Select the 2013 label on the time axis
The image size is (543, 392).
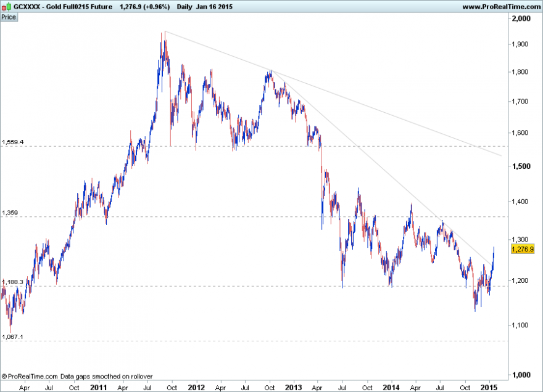coord(294,388)
